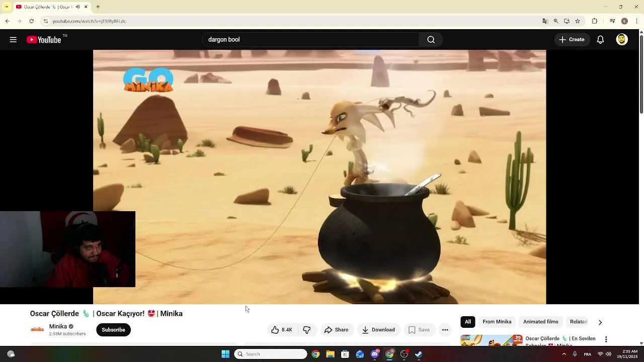Go back in browser history
Viewport: 644px width, 362px height.
pos(7,21)
